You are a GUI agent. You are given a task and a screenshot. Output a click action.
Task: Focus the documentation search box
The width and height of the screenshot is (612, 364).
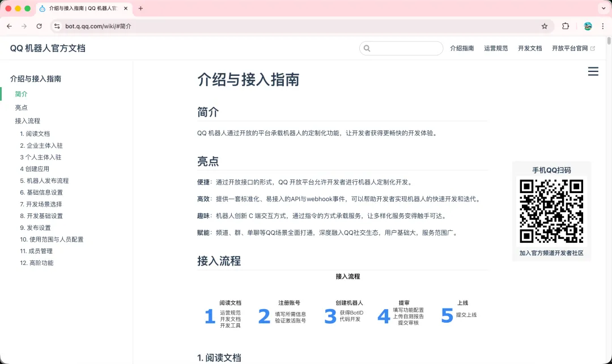coord(401,48)
